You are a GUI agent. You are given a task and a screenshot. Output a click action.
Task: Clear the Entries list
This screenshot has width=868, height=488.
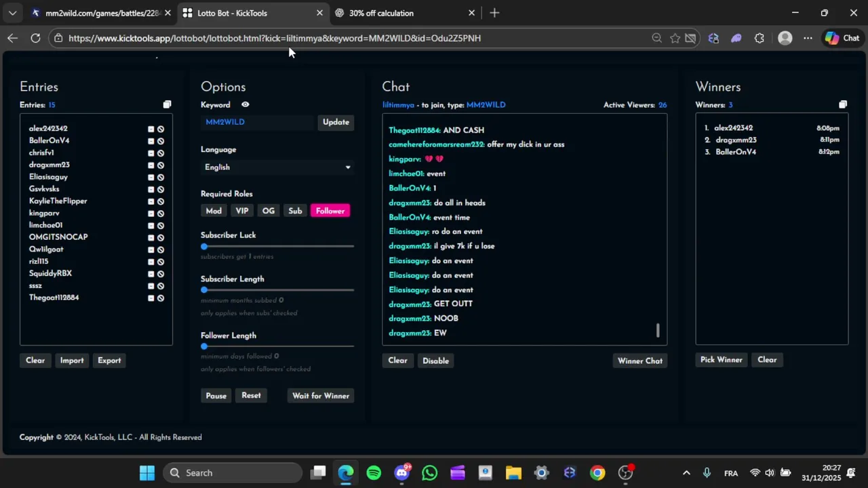tap(35, 361)
